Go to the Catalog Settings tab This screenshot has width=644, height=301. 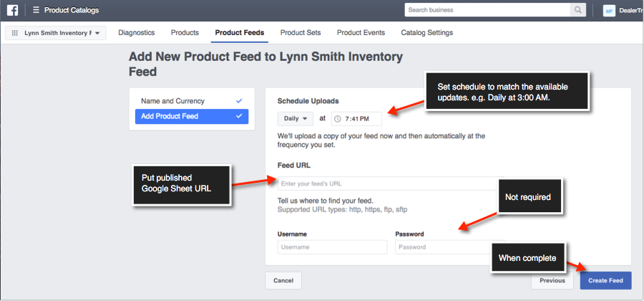click(427, 32)
